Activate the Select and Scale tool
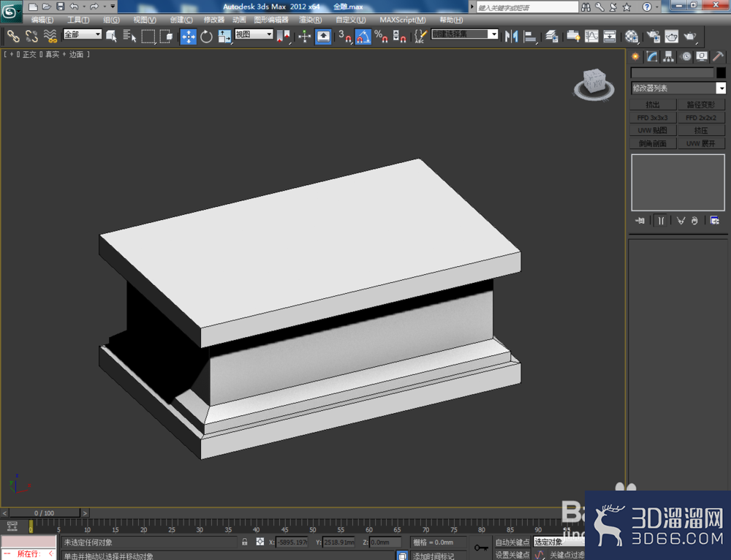 pos(224,37)
